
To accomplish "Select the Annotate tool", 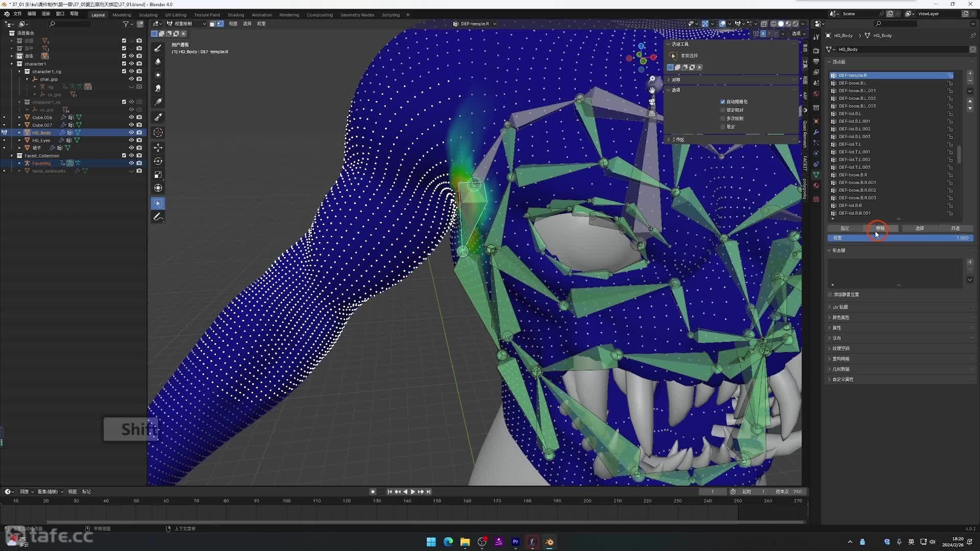I will tap(158, 217).
